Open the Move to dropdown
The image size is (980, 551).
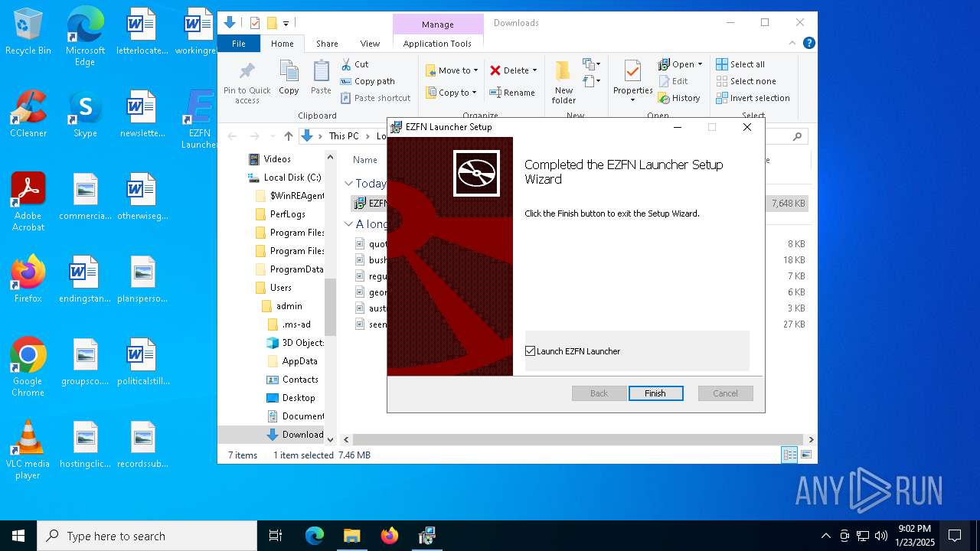click(452, 70)
